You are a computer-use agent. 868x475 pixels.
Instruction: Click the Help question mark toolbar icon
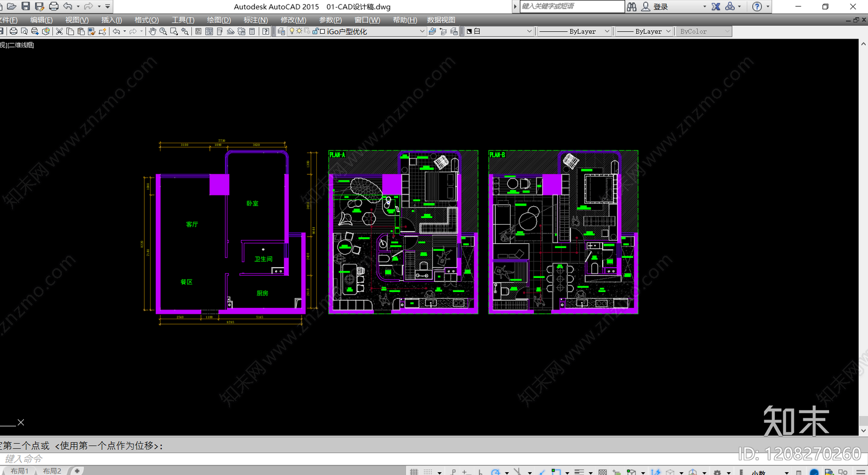[266, 31]
